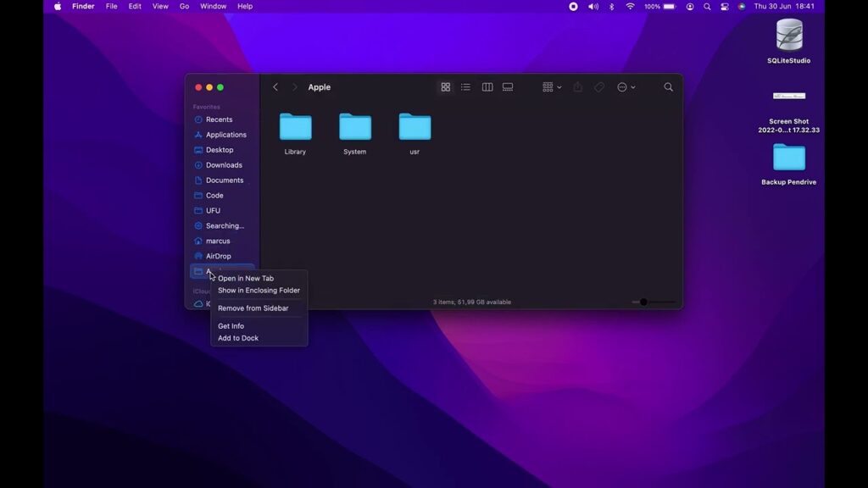The height and width of the screenshot is (488, 868).
Task: Click the Siri menu bar icon
Action: click(742, 7)
